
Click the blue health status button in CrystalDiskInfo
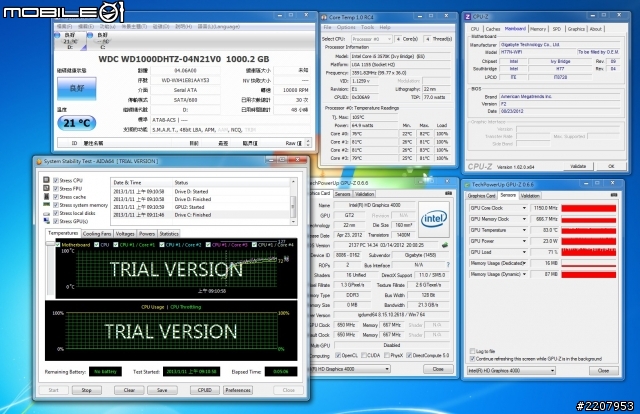coord(77,88)
